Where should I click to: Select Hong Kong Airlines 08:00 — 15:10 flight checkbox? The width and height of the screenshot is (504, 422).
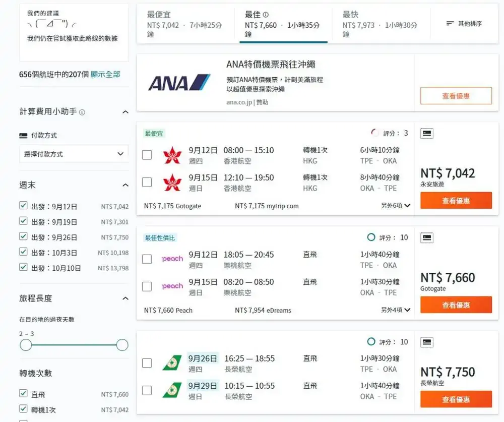click(147, 155)
